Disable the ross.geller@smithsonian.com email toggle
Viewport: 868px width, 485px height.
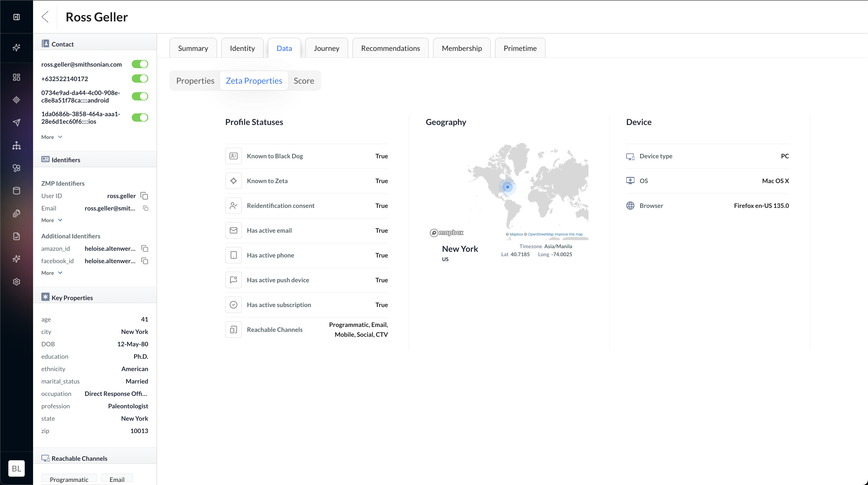(x=140, y=64)
